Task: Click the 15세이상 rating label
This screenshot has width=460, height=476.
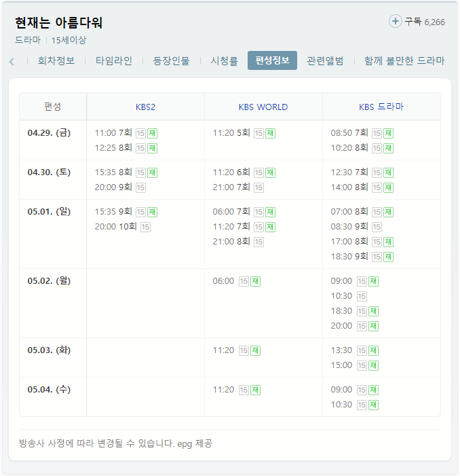Action: (x=69, y=40)
